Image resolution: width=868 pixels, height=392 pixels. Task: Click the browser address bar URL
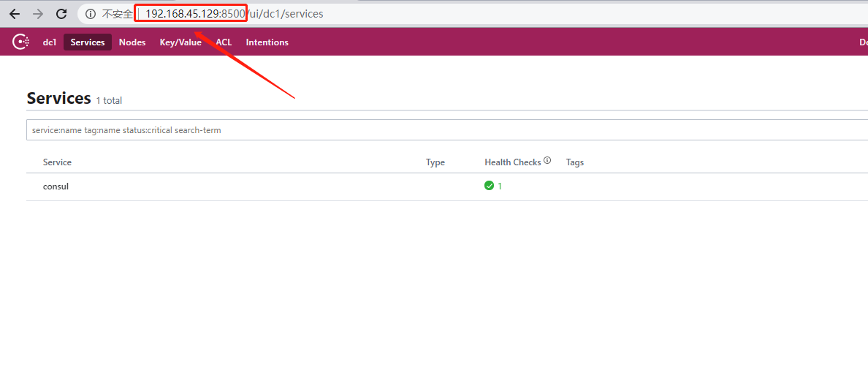234,14
